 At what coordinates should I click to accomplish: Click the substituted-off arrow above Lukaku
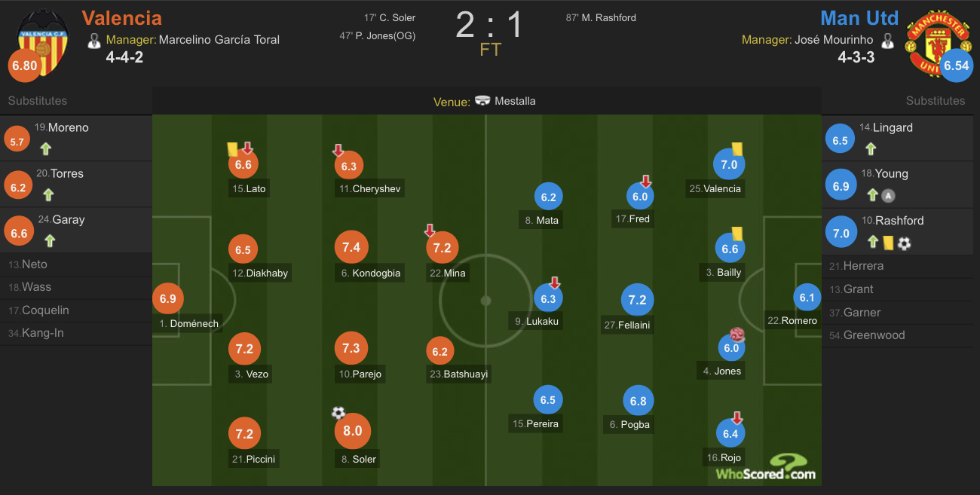pos(555,283)
